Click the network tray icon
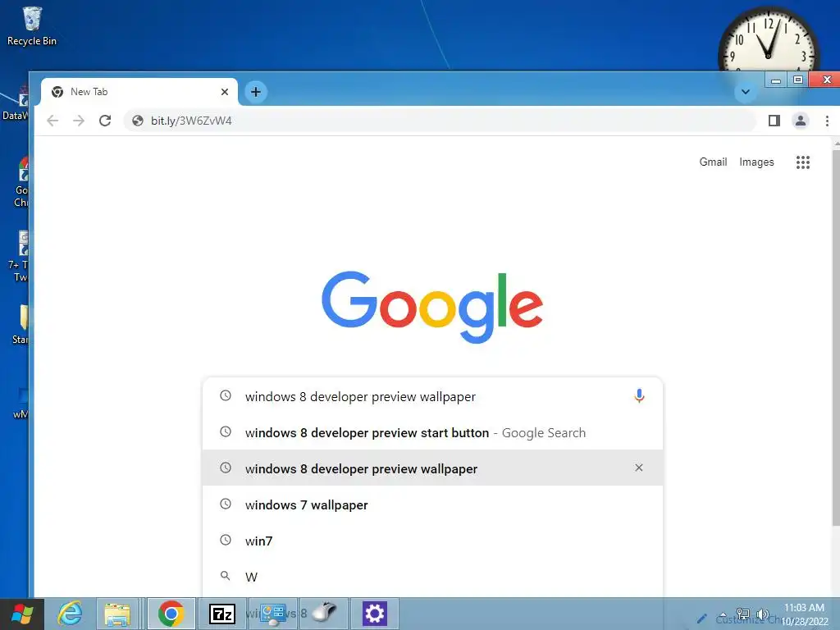This screenshot has width=840, height=630. (x=742, y=614)
